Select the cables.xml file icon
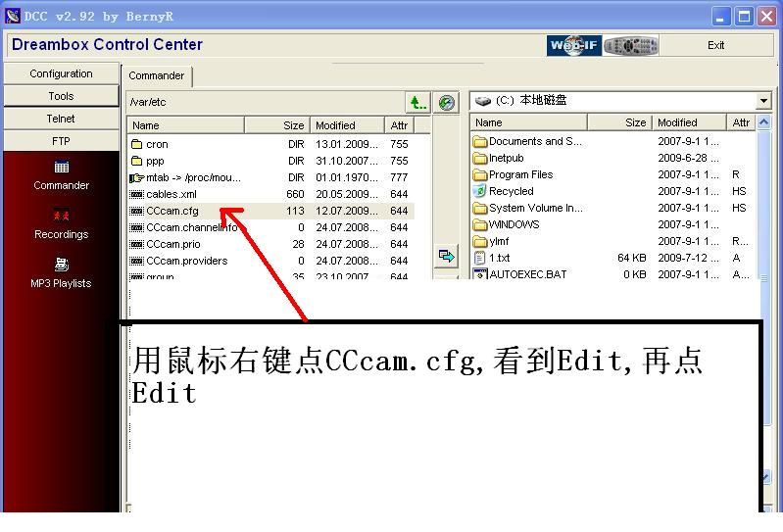This screenshot has width=783, height=532. pyautogui.click(x=136, y=194)
